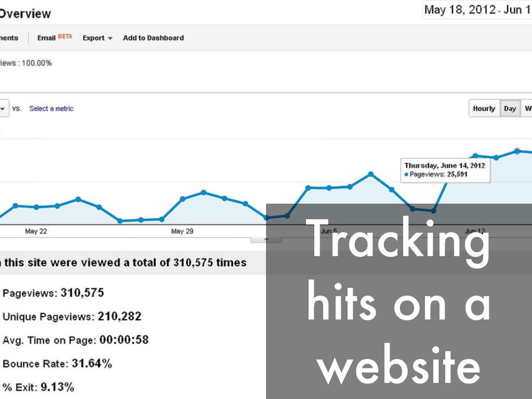Click the Avg. Time on Page value
The width and height of the screenshot is (532, 399).
(x=124, y=340)
